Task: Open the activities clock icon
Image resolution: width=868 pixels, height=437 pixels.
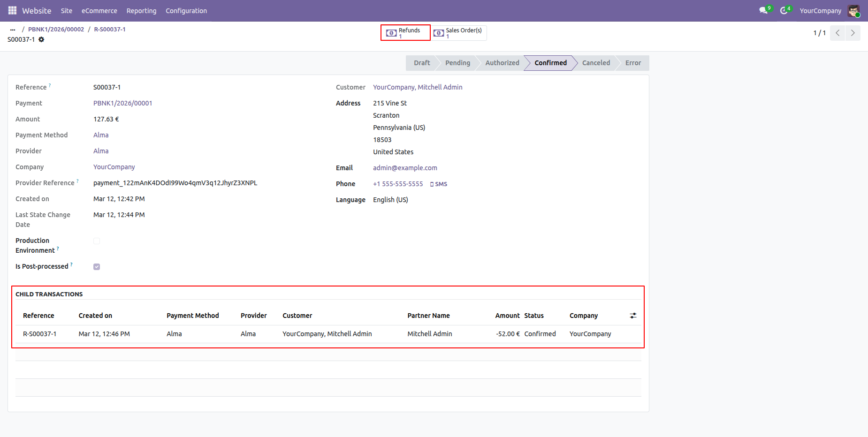Action: pos(784,10)
